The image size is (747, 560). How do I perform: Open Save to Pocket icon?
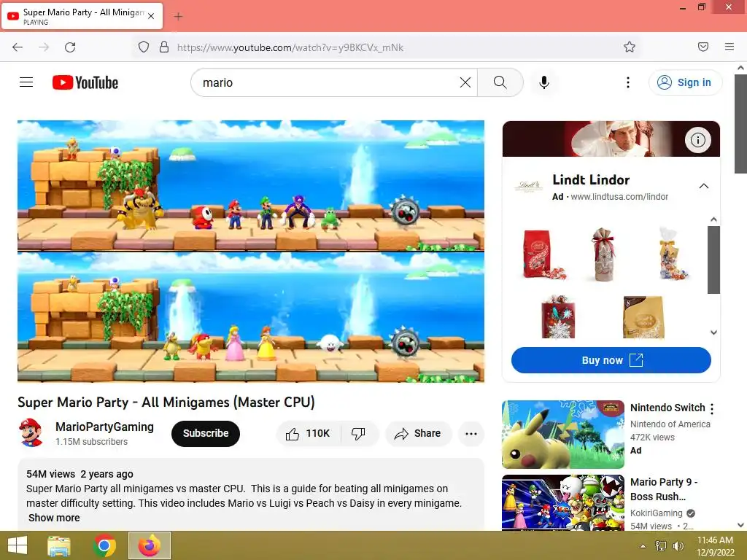[703, 47]
